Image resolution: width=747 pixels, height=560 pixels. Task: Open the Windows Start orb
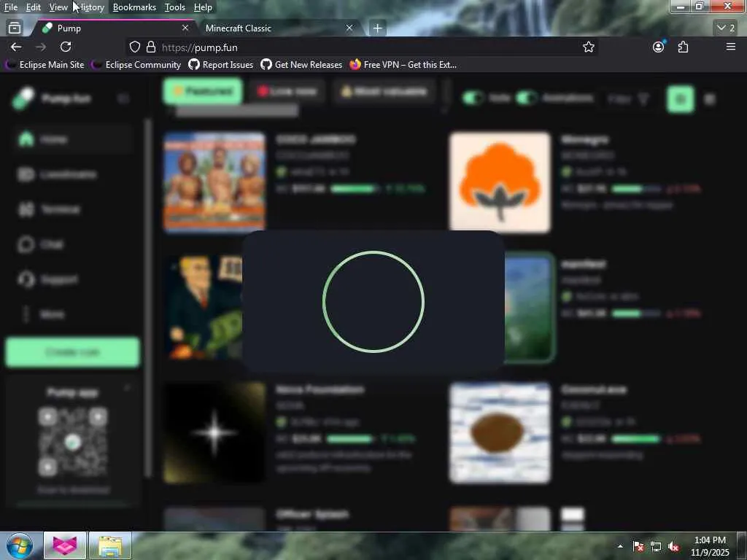point(20,545)
